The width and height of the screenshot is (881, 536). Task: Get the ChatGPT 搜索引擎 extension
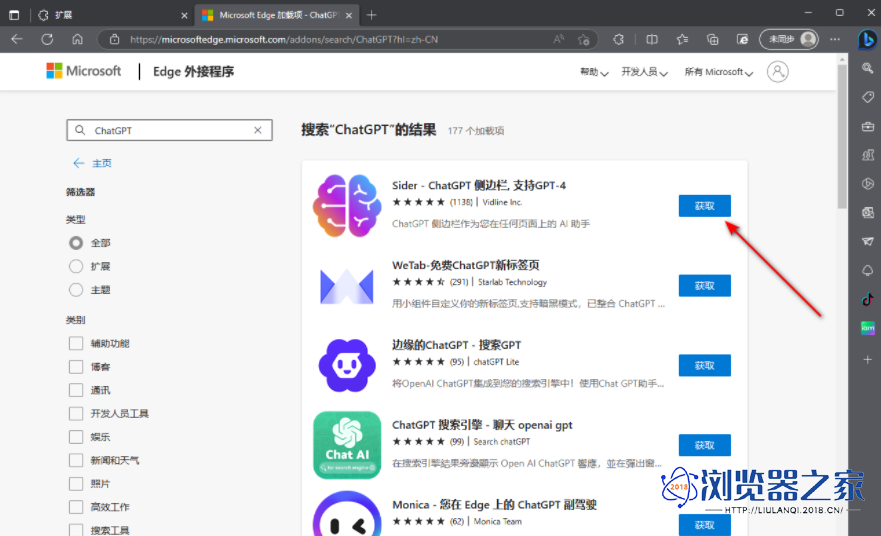click(705, 445)
